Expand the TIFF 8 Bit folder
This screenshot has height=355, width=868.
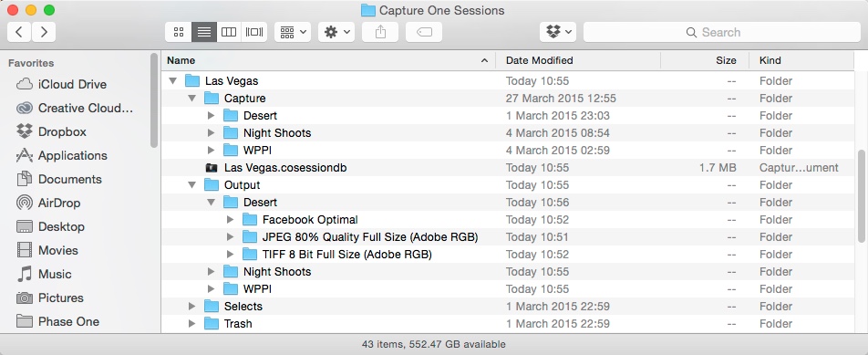tap(231, 255)
